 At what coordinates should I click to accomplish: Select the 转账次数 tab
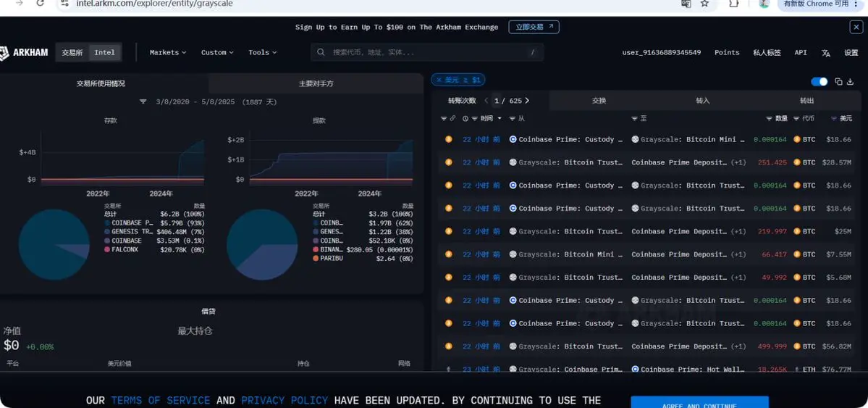462,101
